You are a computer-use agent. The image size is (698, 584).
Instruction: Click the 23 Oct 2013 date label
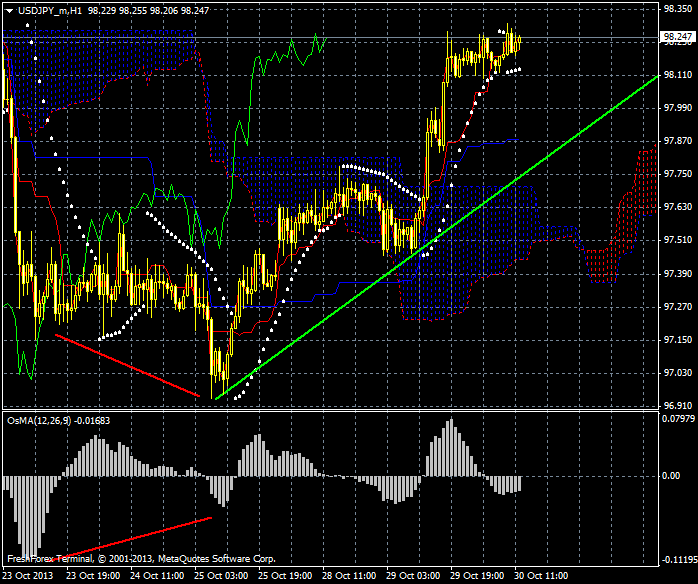click(x=28, y=576)
